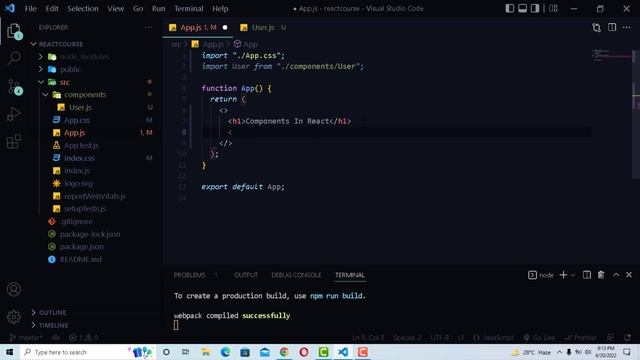Image resolution: width=640 pixels, height=360 pixels.
Task: Open the Manage gear icon
Action: (13, 317)
